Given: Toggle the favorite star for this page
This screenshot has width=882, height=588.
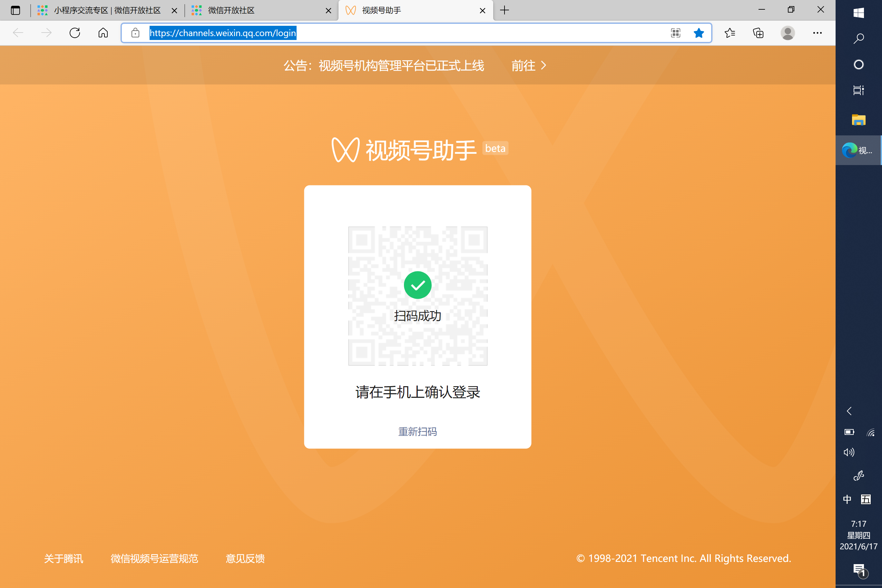Looking at the screenshot, I should pyautogui.click(x=699, y=33).
